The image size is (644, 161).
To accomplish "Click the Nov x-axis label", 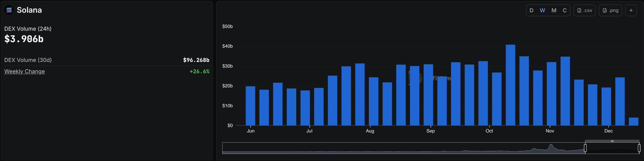I will click(550, 131).
